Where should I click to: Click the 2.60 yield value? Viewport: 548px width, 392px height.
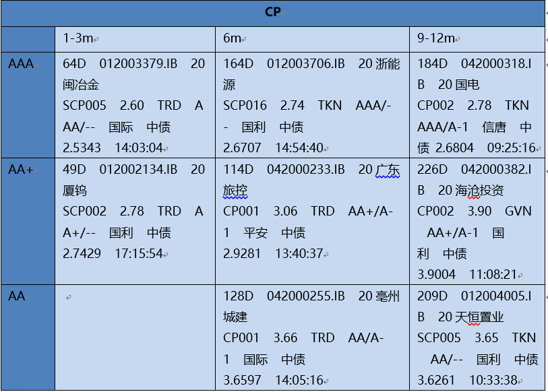(x=131, y=105)
